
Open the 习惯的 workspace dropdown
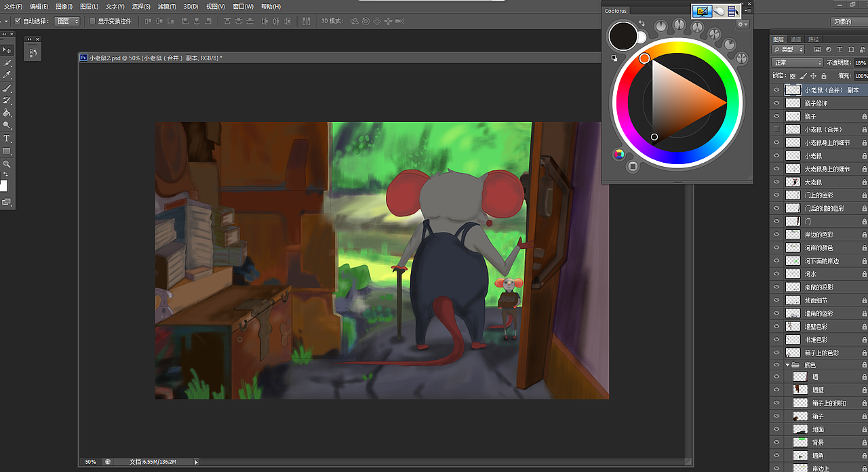coord(848,22)
